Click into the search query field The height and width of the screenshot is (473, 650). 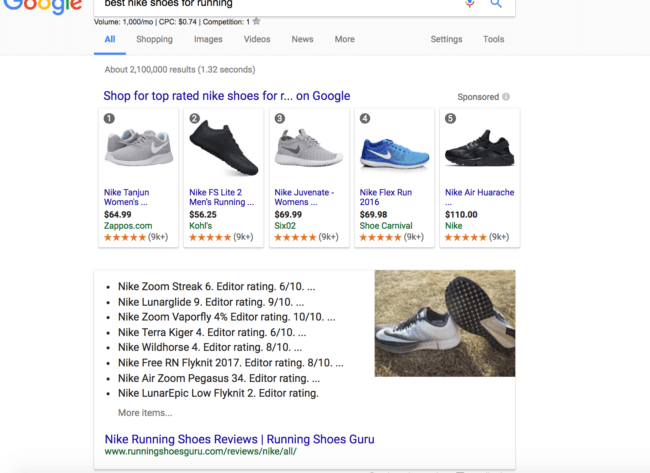click(278, 4)
